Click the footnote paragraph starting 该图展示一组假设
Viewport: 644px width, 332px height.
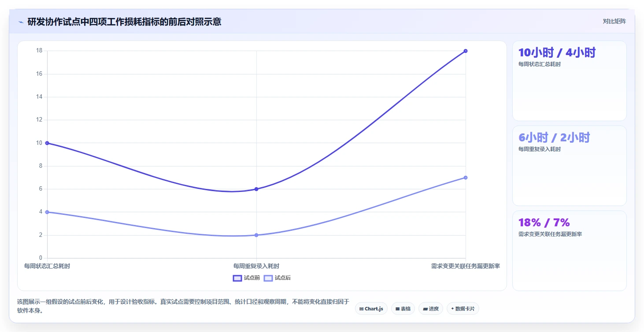[x=183, y=306]
